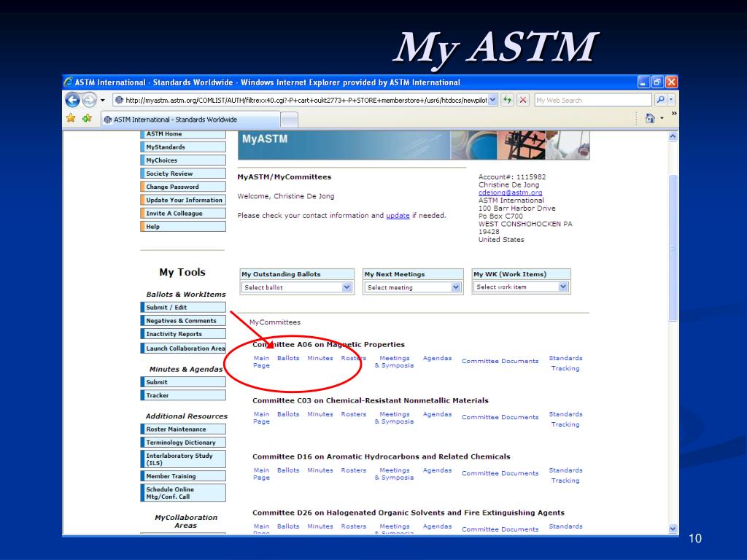This screenshot has height=560, width=747.
Task: Click Inactivity Reports button
Action: pyautogui.click(x=183, y=334)
